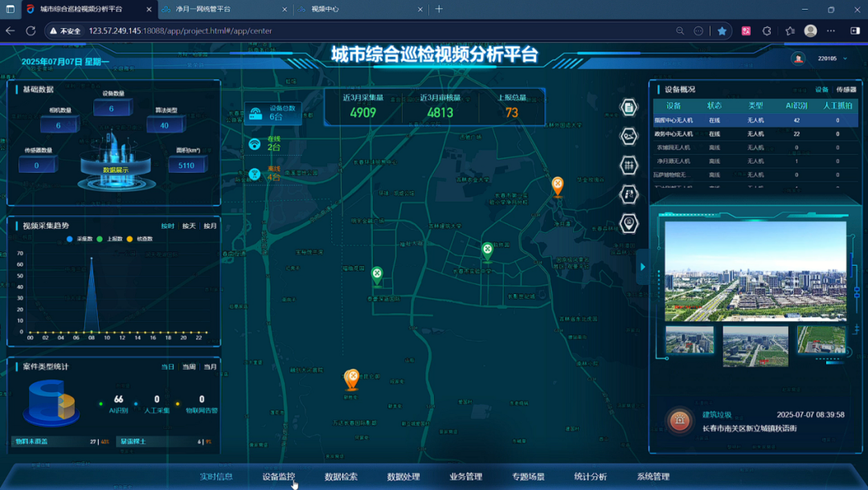Select 按月 monthly view in trend panel
The image size is (868, 490).
point(210,226)
